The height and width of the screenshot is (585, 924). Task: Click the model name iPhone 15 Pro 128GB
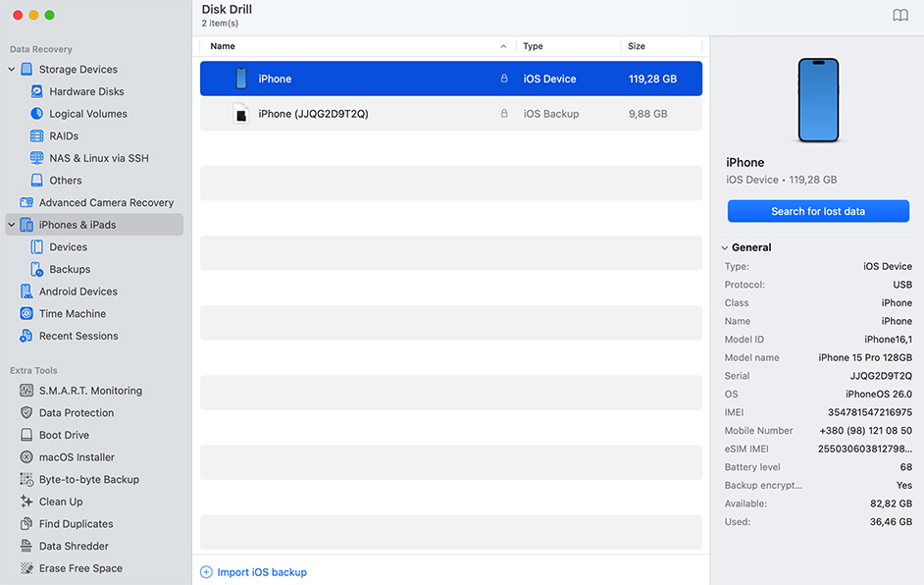(x=865, y=357)
